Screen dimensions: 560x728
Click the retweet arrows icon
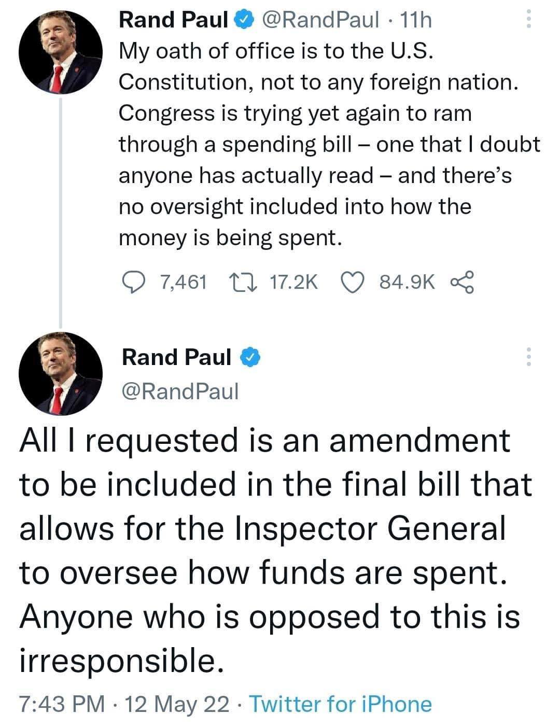(242, 282)
